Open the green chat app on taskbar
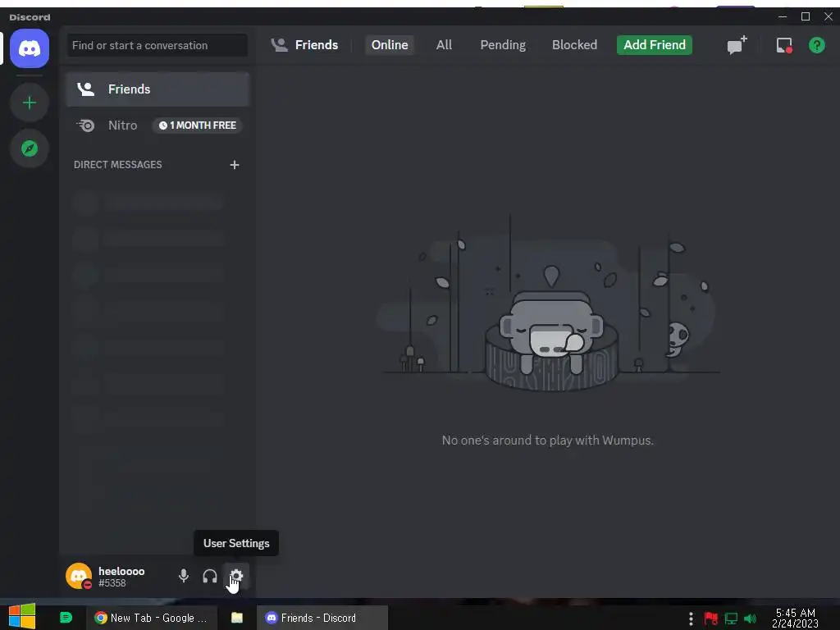The width and height of the screenshot is (840, 630). pos(66,618)
